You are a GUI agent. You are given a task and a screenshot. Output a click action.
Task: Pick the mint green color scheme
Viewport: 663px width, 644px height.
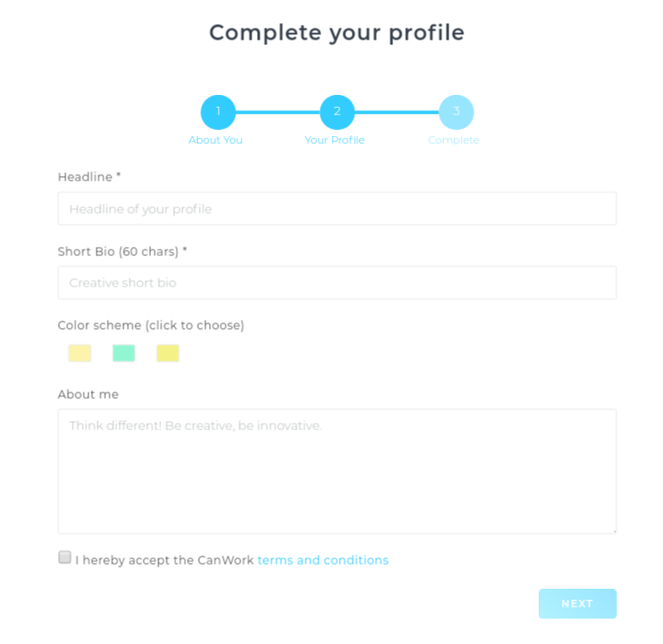(123, 353)
